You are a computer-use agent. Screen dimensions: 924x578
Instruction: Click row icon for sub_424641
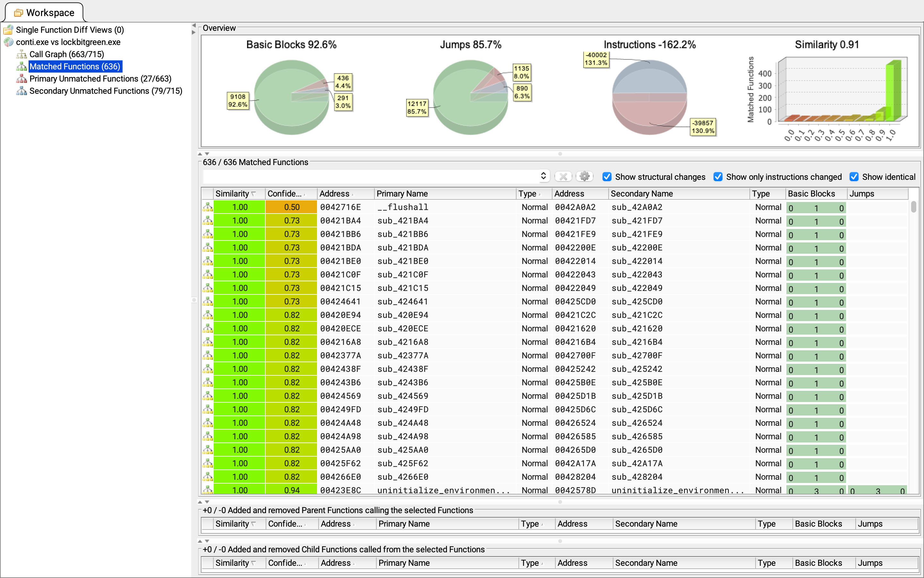pyautogui.click(x=208, y=302)
